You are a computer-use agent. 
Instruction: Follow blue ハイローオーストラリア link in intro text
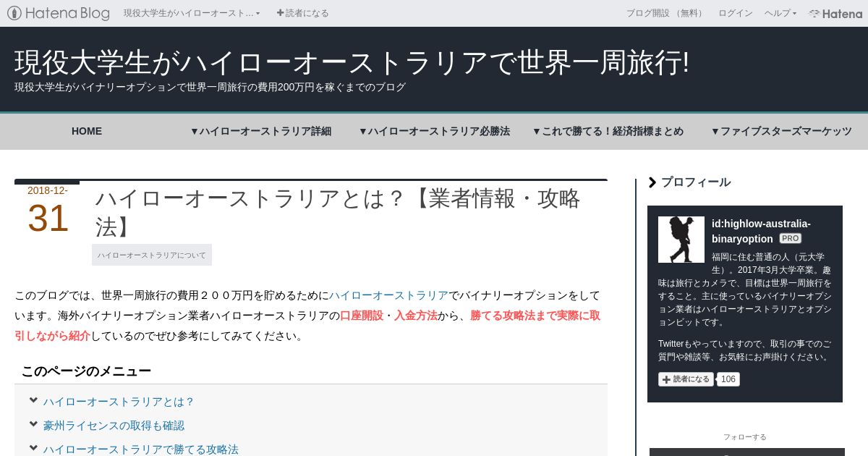click(388, 295)
